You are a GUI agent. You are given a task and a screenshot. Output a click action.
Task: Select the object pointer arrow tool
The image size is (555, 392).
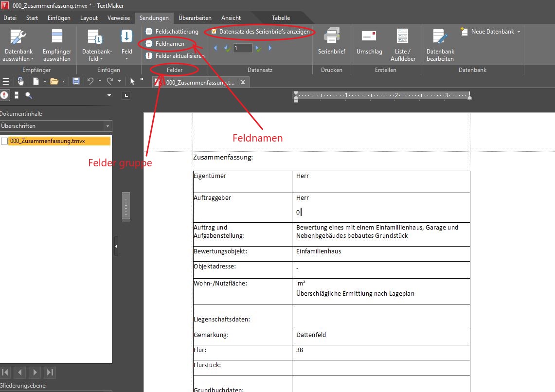click(132, 81)
